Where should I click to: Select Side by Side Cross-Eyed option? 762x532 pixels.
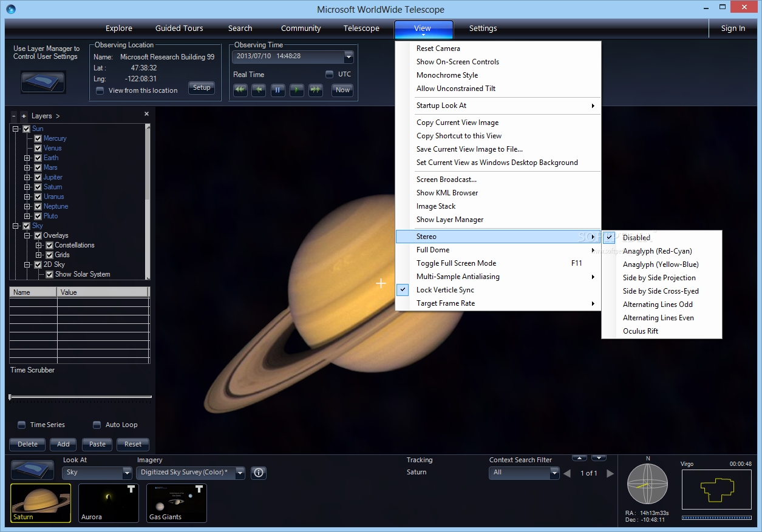coord(661,291)
